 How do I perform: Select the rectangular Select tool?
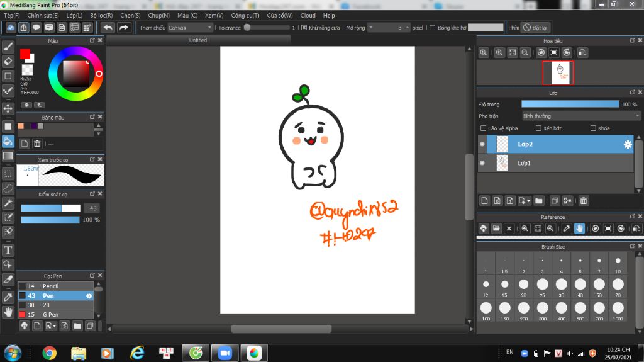pyautogui.click(x=8, y=174)
